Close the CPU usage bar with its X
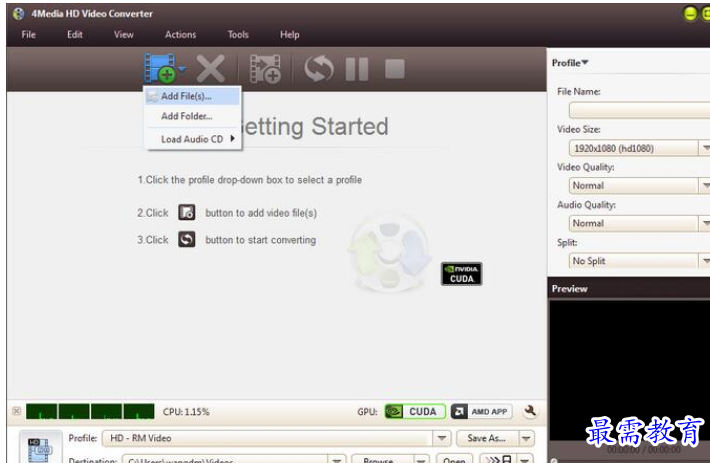 17,411
